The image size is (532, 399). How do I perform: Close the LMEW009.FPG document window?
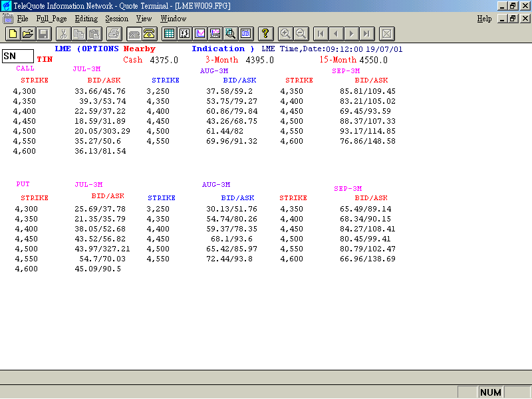coord(525,19)
